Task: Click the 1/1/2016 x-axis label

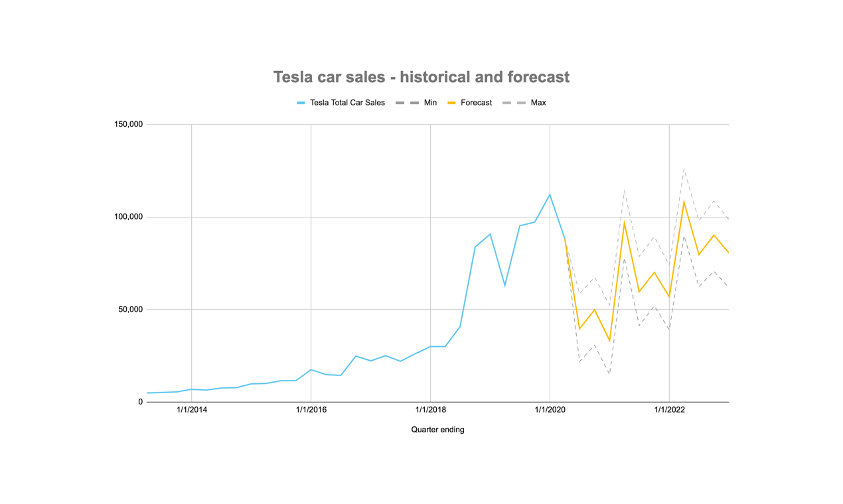Action: 311,410
